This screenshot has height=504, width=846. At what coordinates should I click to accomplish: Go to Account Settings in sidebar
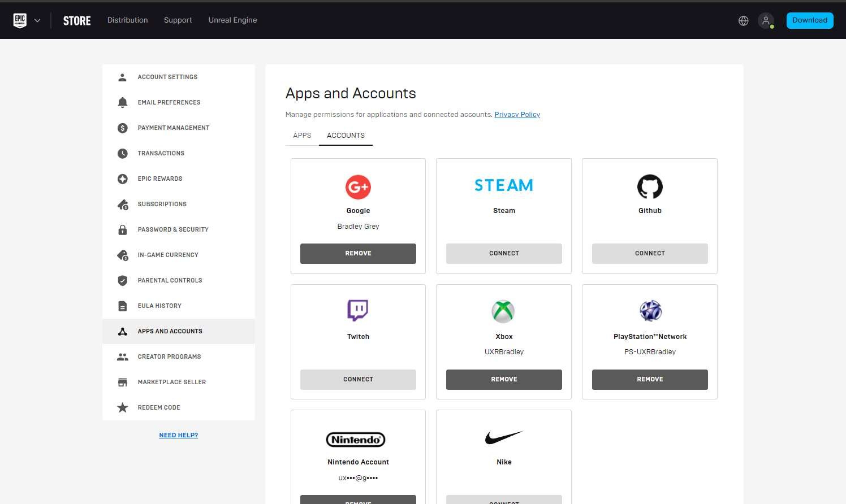coord(179,77)
